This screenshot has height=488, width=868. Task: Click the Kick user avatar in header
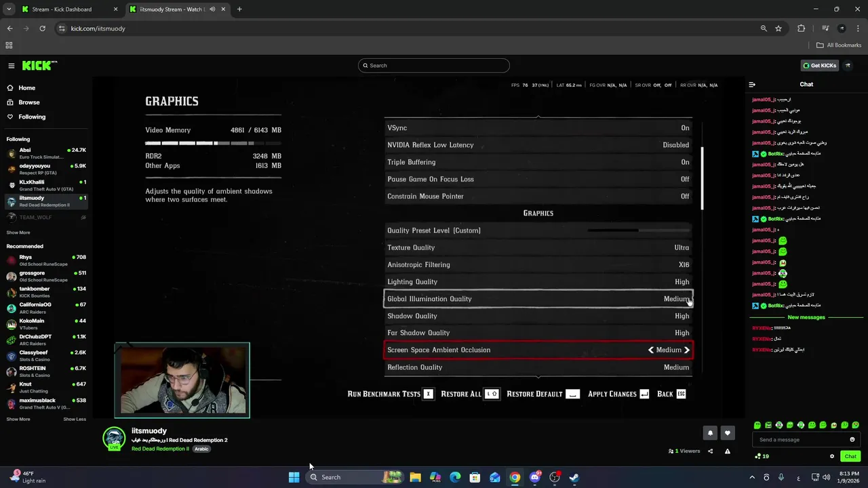pos(848,66)
